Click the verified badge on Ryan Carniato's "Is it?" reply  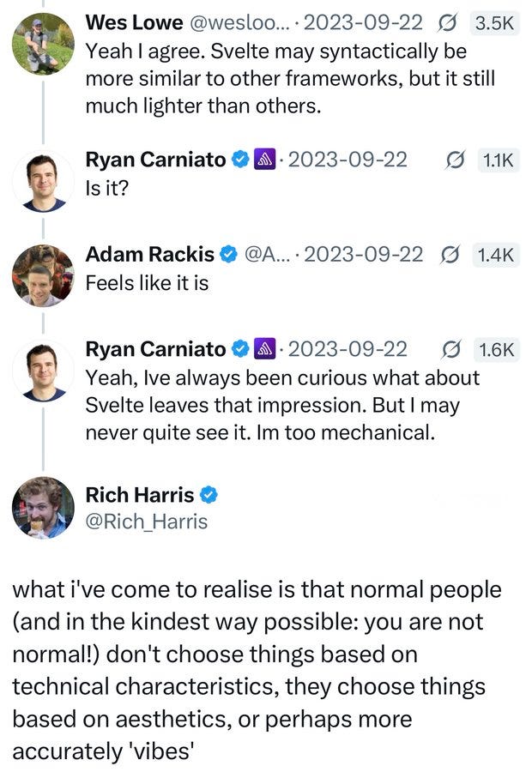(240, 160)
